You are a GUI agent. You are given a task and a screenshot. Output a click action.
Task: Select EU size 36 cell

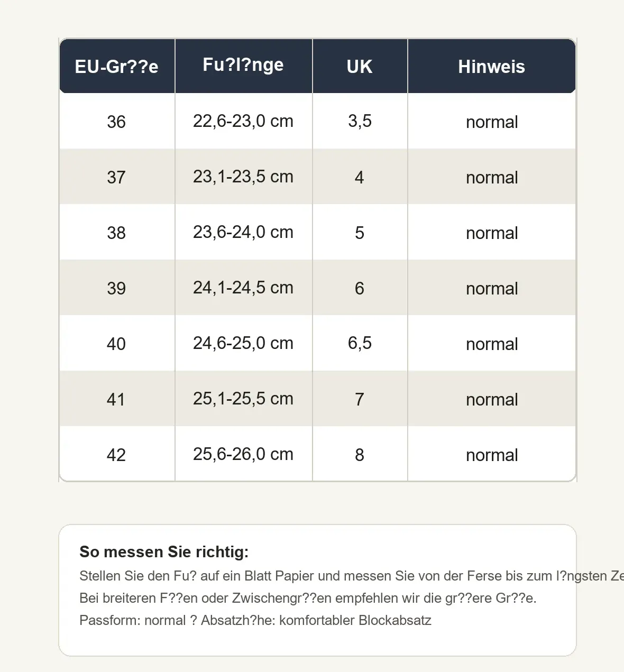(x=117, y=121)
